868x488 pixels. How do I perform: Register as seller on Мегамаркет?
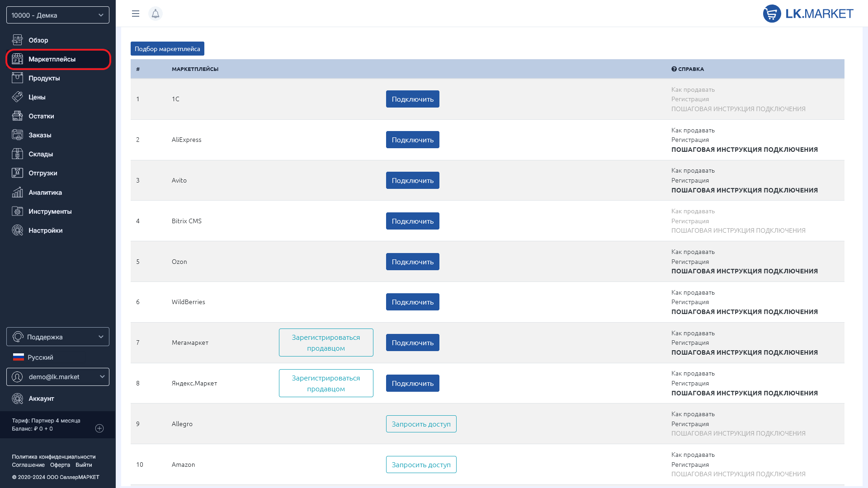tap(326, 343)
